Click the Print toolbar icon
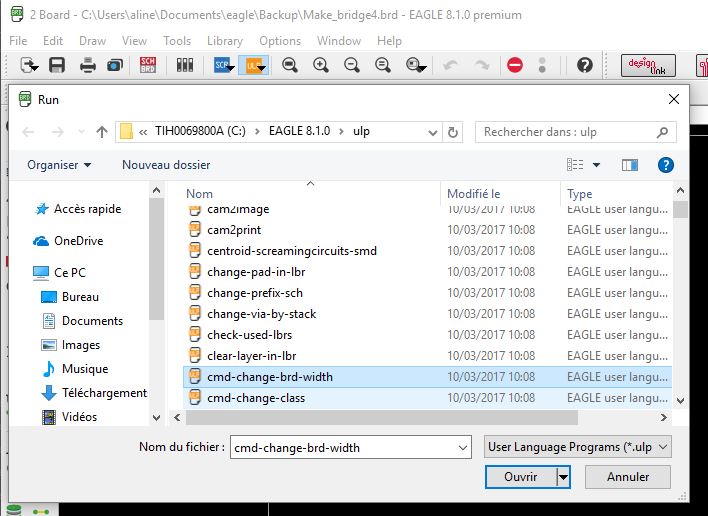Image resolution: width=708 pixels, height=516 pixels. (88, 65)
